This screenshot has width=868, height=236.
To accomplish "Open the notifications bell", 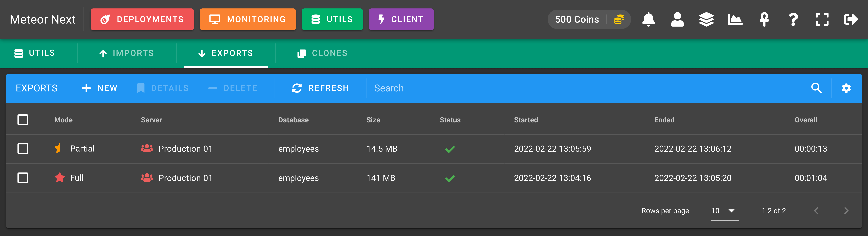I will [x=648, y=20].
